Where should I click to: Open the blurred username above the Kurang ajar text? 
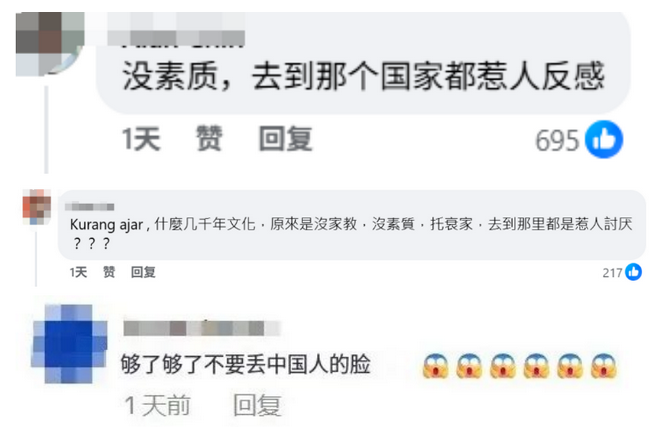coord(90,207)
